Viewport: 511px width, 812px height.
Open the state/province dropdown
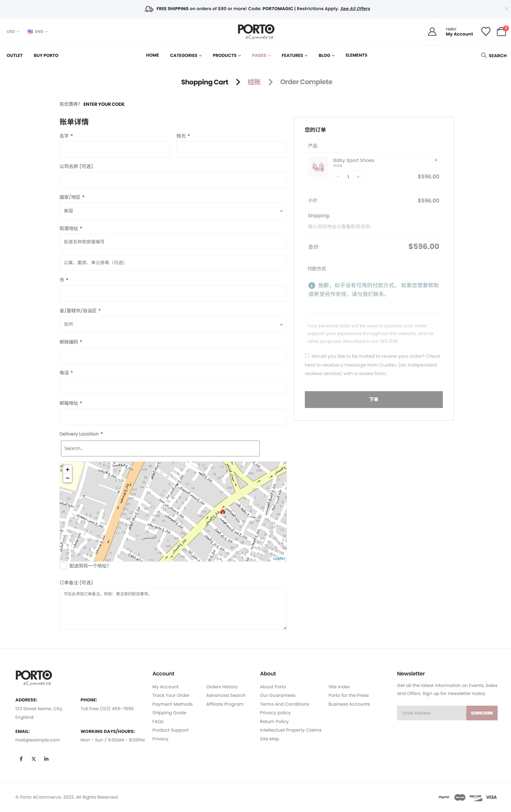pos(173,324)
